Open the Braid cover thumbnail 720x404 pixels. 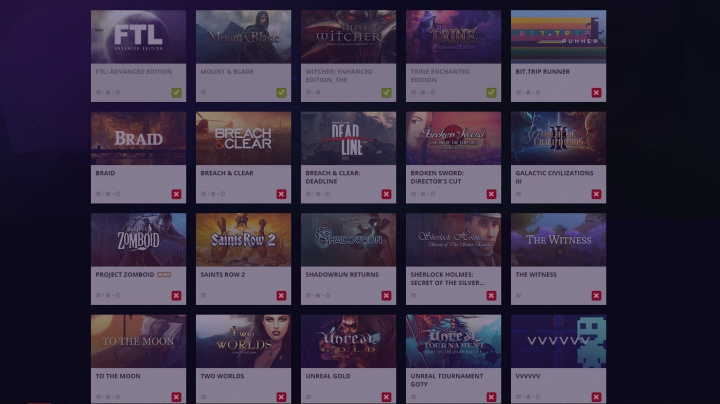pyautogui.click(x=139, y=138)
